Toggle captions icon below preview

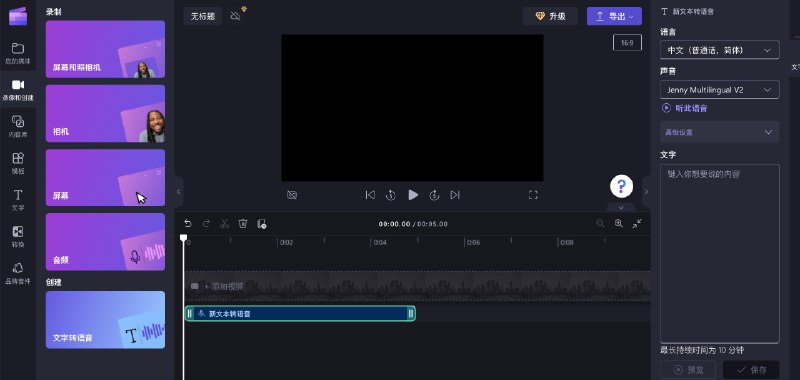pyautogui.click(x=292, y=195)
